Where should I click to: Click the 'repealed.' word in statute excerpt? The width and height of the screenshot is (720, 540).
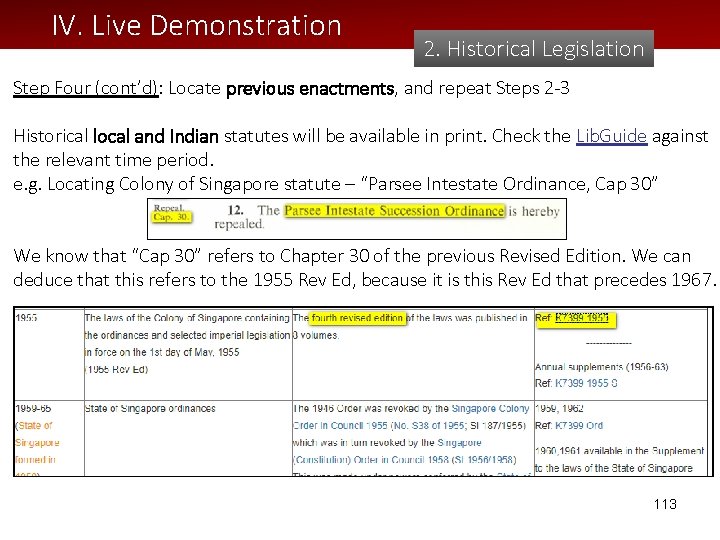pyautogui.click(x=239, y=224)
